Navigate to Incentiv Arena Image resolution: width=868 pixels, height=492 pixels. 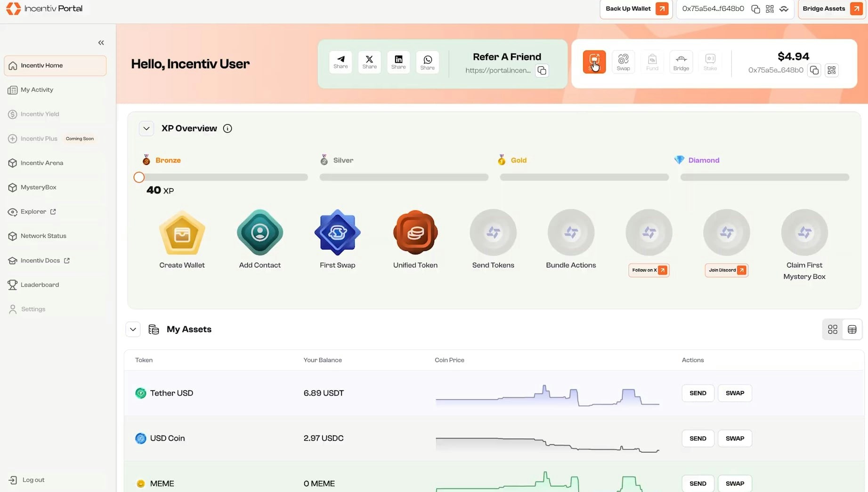[x=41, y=162]
